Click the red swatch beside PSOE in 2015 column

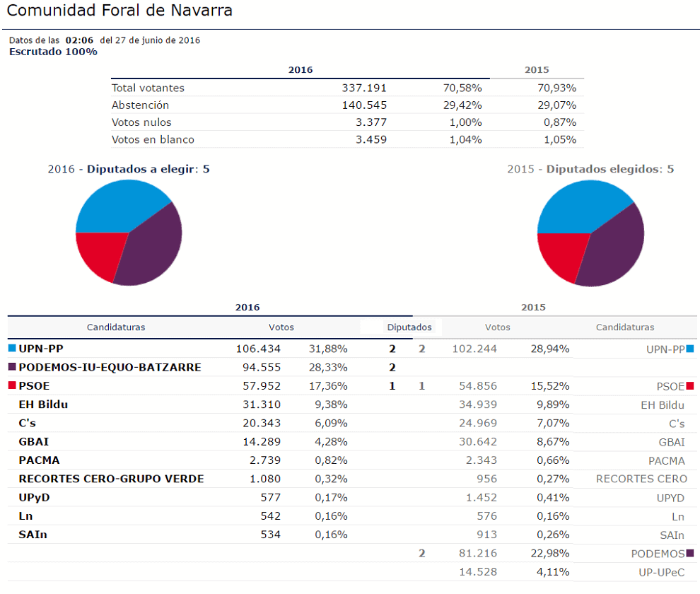[x=690, y=386]
